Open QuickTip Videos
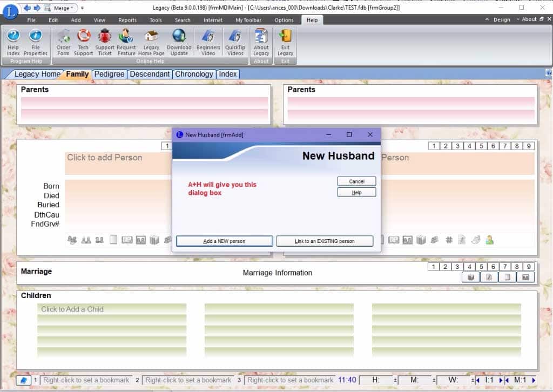Image resolution: width=553 pixels, height=392 pixels. click(x=235, y=42)
